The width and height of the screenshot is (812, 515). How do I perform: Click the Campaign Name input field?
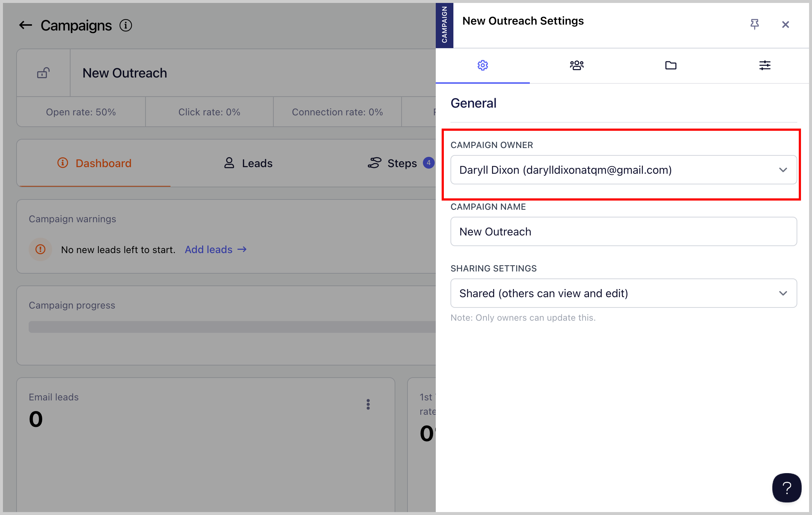pyautogui.click(x=624, y=231)
